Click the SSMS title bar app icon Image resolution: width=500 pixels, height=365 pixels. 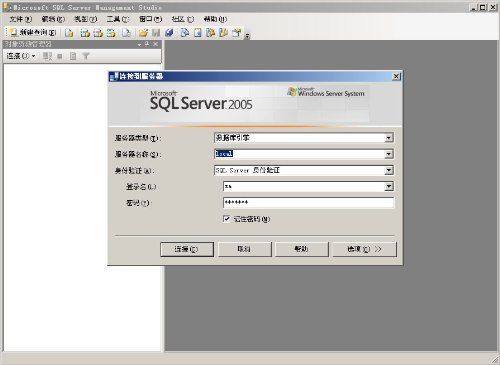click(7, 7)
